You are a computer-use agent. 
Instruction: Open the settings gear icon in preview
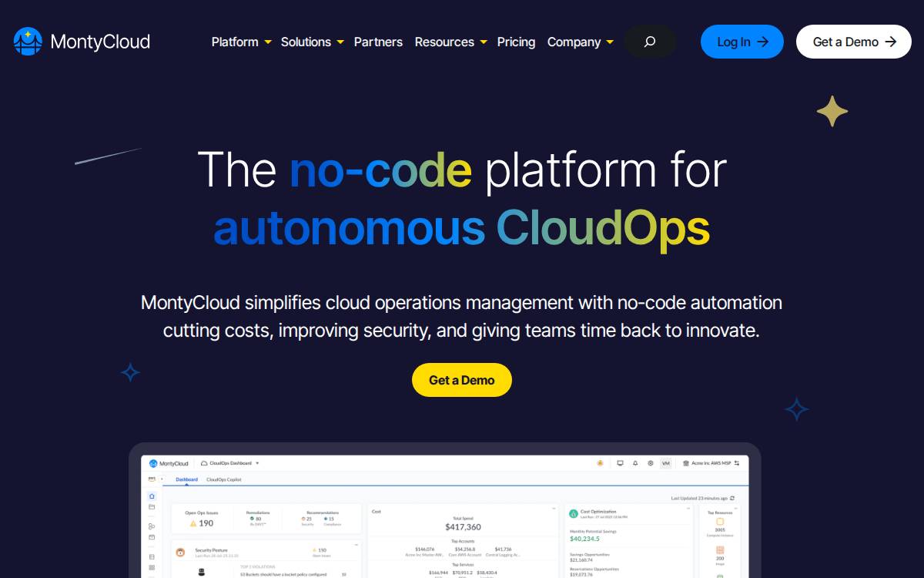(x=651, y=463)
